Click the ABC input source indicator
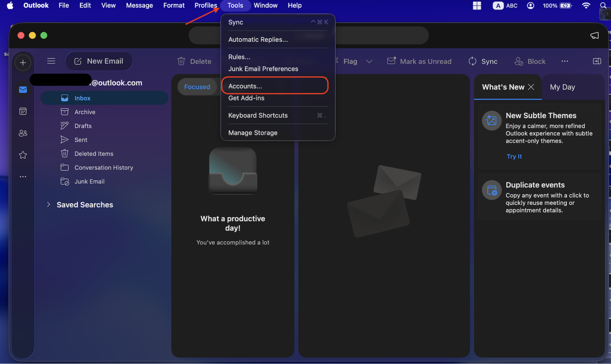The width and height of the screenshot is (611, 364). click(505, 5)
